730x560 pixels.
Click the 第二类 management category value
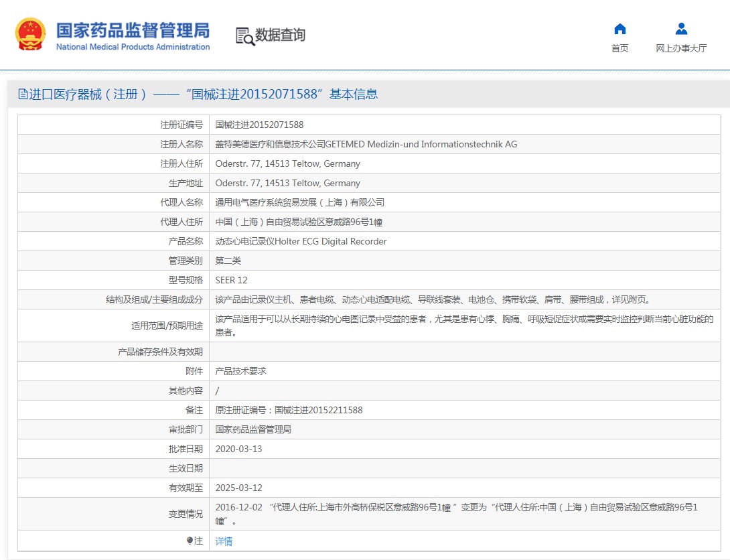click(228, 261)
